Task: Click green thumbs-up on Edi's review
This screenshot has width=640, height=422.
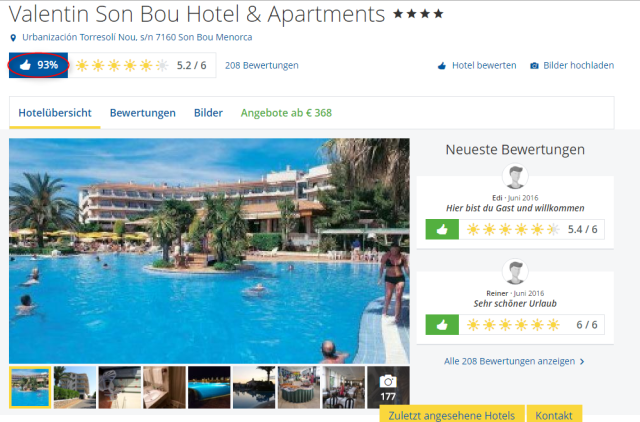Action: pyautogui.click(x=442, y=229)
